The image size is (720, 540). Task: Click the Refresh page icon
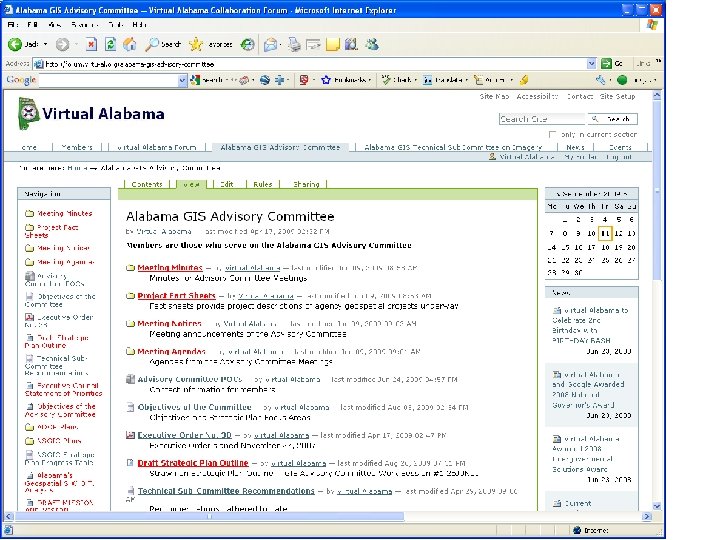[110, 44]
